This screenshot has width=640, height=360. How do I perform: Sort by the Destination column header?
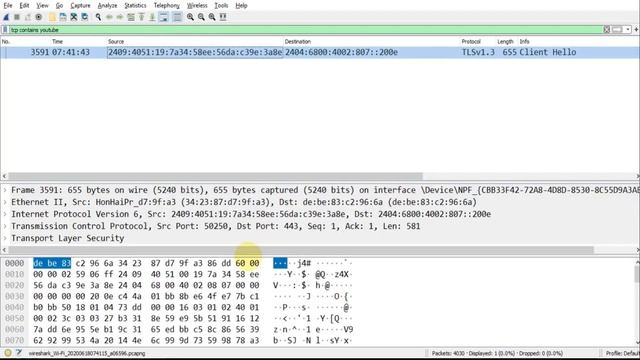click(x=298, y=42)
